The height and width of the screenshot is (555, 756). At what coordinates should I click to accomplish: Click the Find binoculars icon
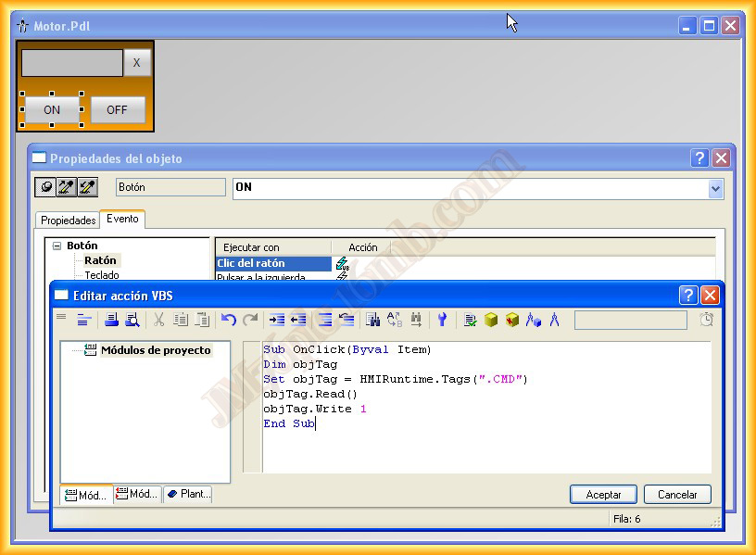[x=372, y=320]
